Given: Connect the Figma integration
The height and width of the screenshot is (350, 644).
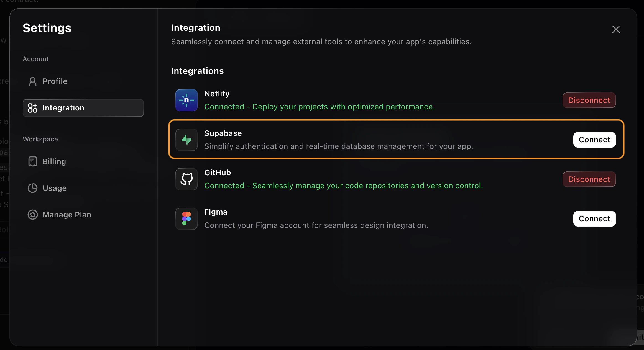Looking at the screenshot, I should [x=594, y=219].
